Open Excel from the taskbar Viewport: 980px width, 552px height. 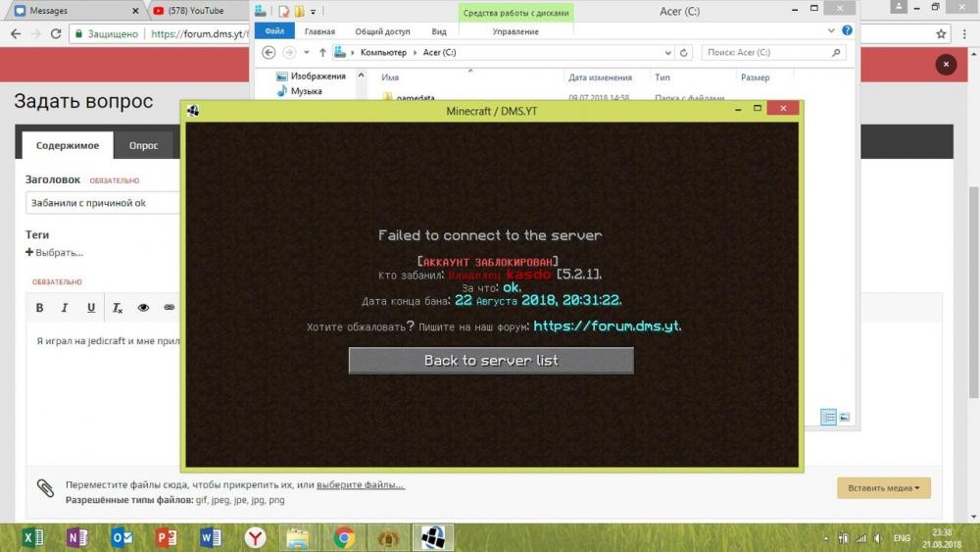(34, 537)
